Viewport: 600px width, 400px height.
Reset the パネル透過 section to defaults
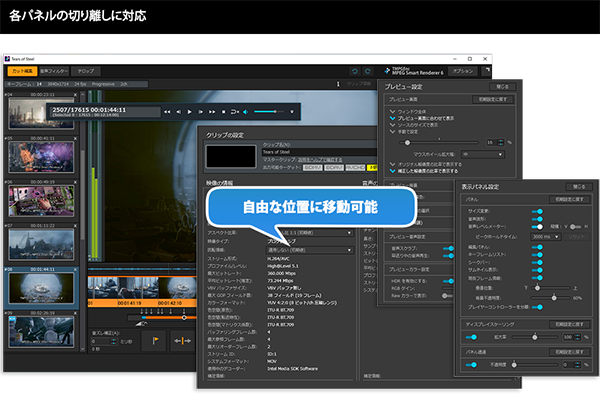click(569, 352)
